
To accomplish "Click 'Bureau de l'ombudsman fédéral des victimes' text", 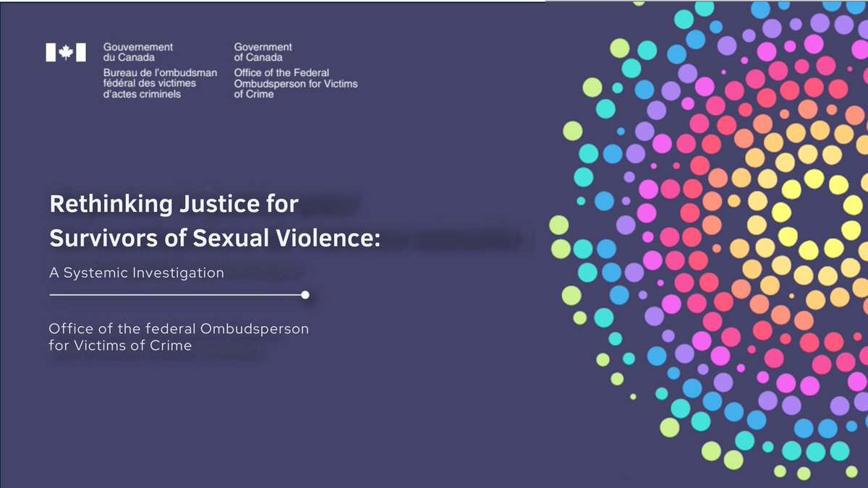I will pyautogui.click(x=160, y=78).
